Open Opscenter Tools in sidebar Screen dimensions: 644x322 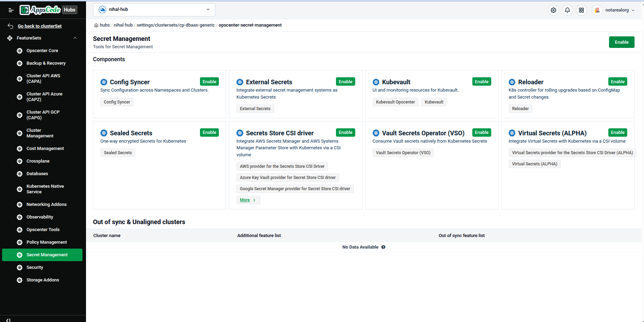pos(42,230)
